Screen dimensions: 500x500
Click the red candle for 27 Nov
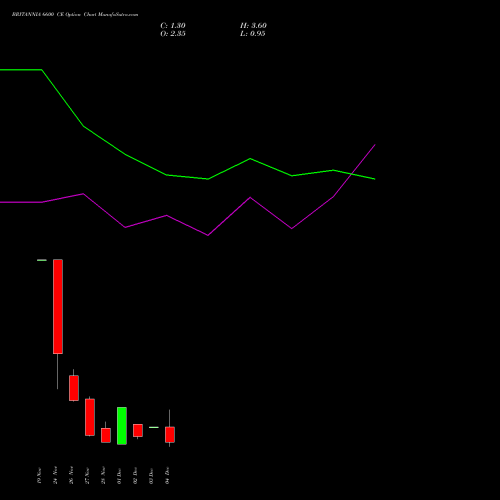point(90,417)
